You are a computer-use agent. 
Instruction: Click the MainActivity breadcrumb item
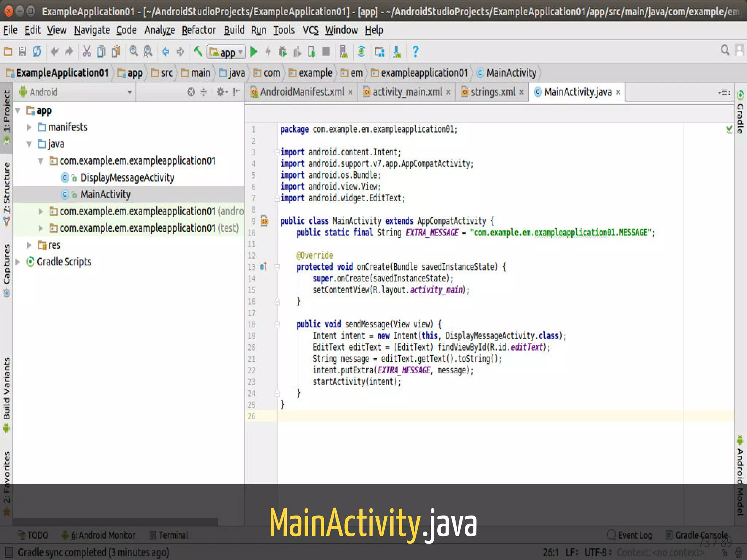(507, 73)
